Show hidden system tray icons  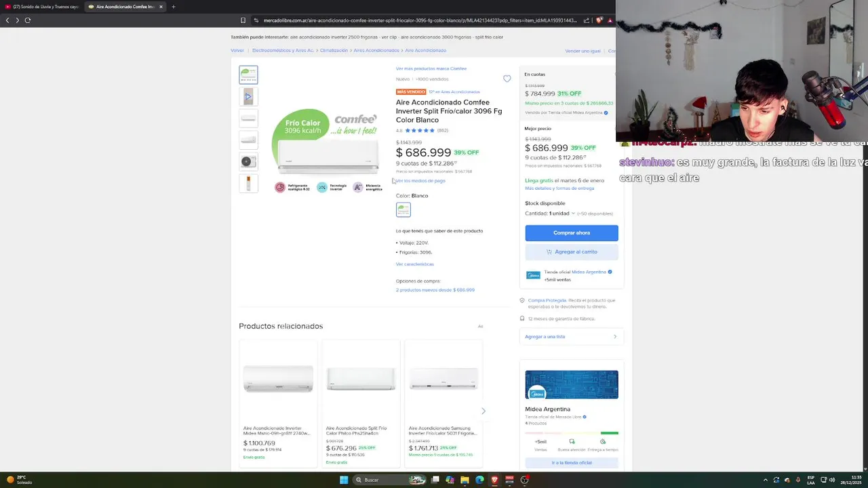pyautogui.click(x=766, y=480)
